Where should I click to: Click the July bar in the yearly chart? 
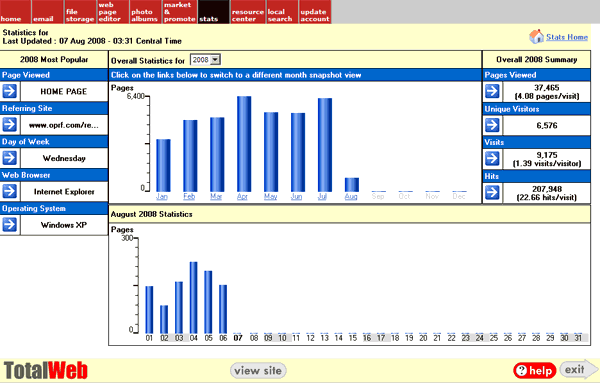coord(325,145)
